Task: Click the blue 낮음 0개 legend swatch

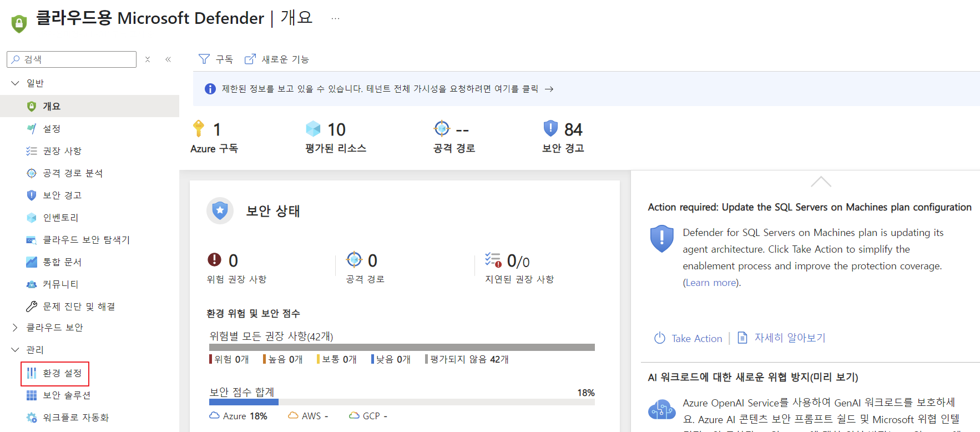Action: [x=373, y=359]
